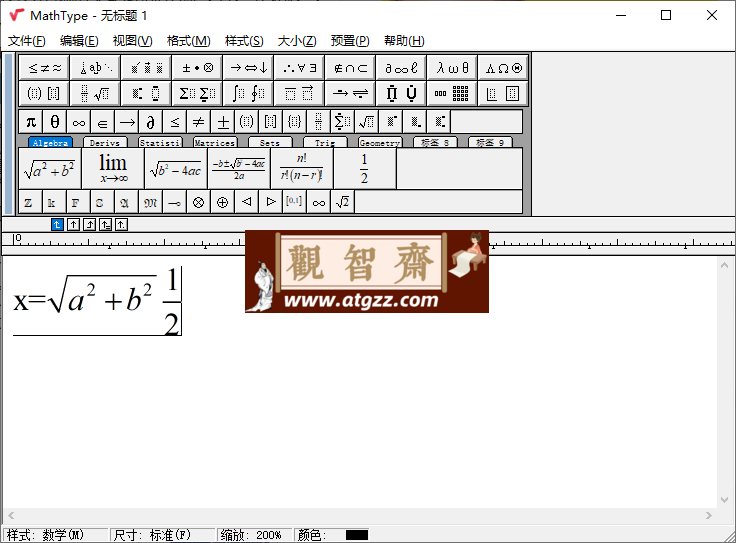Screen dimensions: 736x543
Task: Switch to the Trig tab
Action: pos(325,142)
